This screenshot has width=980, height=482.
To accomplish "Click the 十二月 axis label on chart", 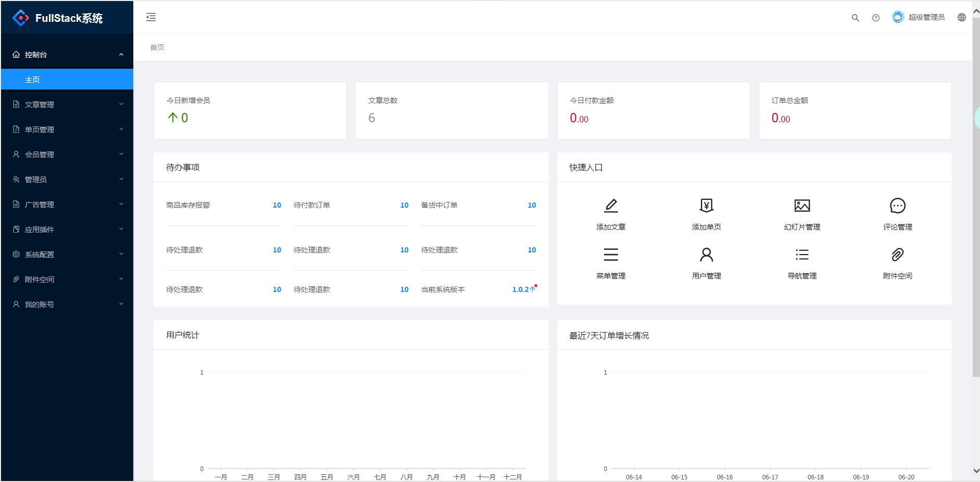I will (512, 477).
